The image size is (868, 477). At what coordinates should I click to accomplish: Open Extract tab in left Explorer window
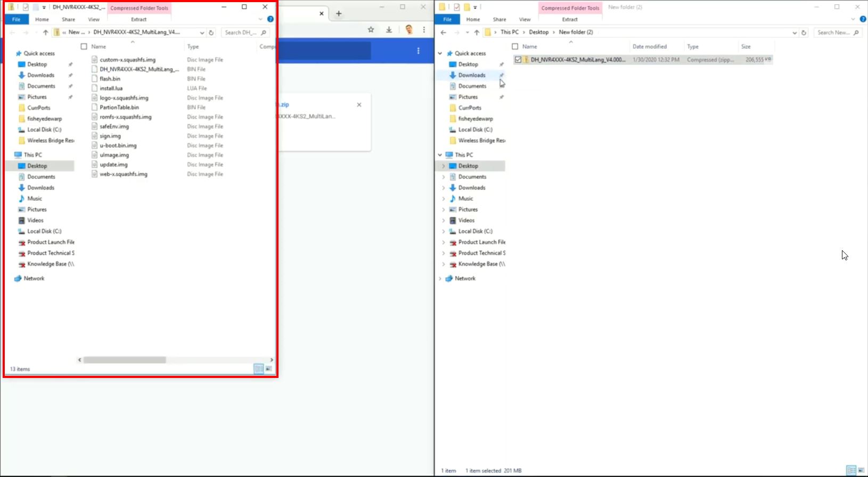coord(139,19)
